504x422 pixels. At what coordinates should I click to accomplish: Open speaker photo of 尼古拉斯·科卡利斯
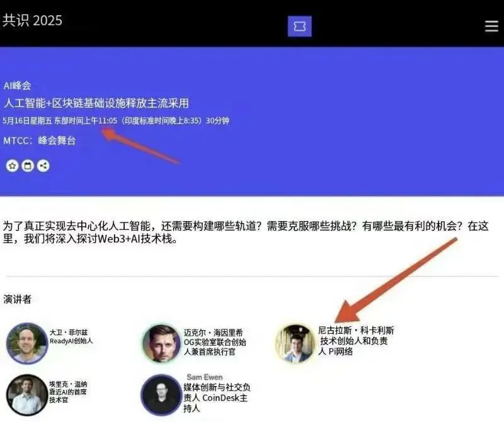point(295,343)
